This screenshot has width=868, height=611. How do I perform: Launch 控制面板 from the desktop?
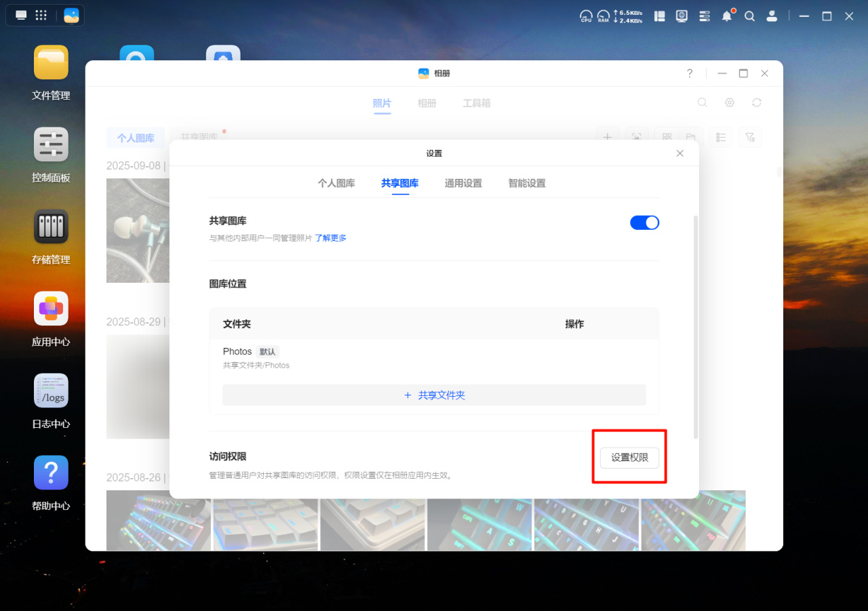(51, 144)
